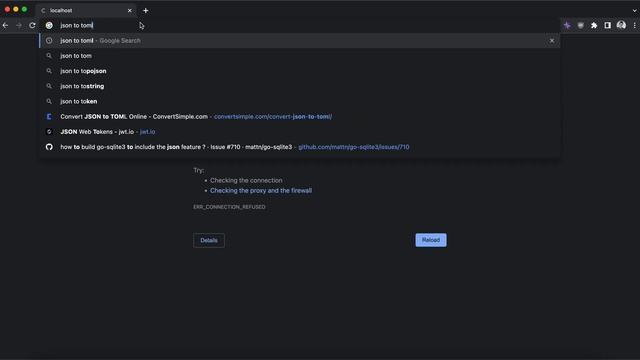This screenshot has height=360, width=640.
Task: Go back using the browser back arrow
Action: 5,25
